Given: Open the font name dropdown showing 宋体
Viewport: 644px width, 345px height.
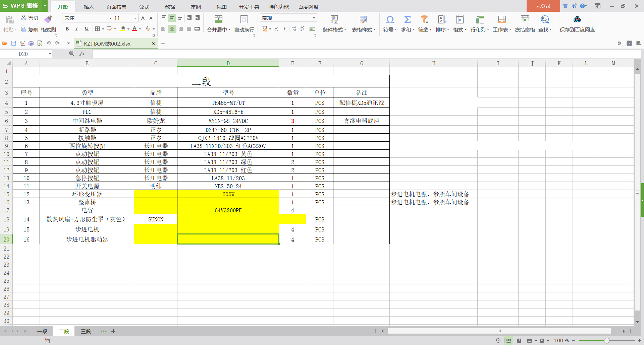Looking at the screenshot, I should [x=110, y=18].
